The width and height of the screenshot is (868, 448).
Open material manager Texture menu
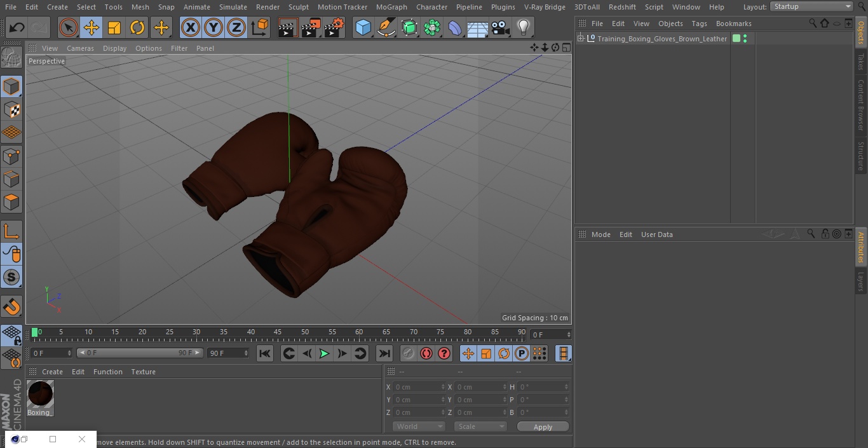[143, 372]
